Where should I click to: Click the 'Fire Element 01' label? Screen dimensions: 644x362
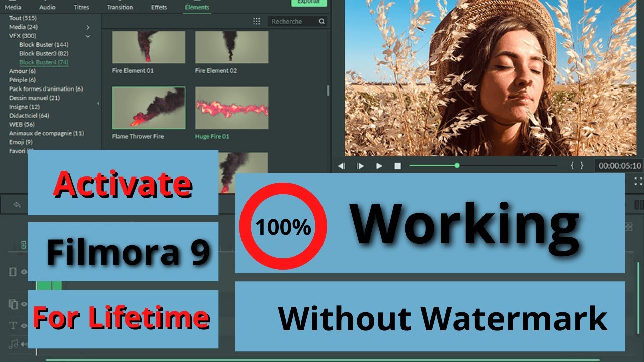click(x=133, y=71)
